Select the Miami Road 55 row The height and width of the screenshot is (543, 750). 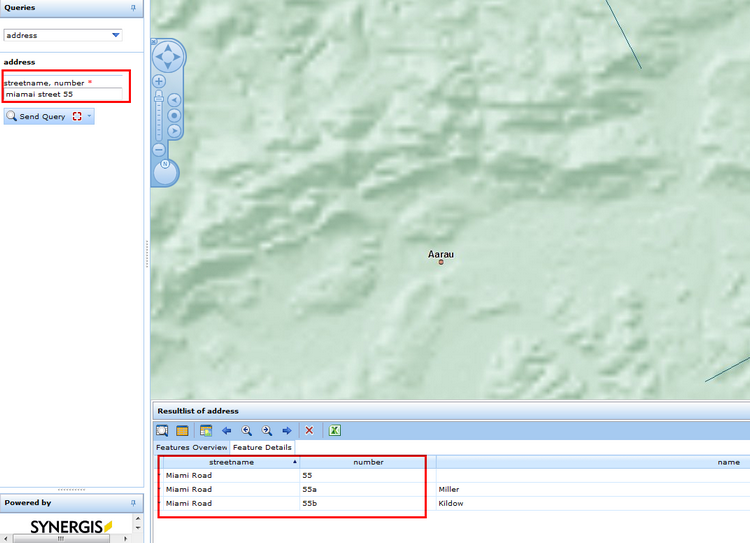tap(454, 476)
